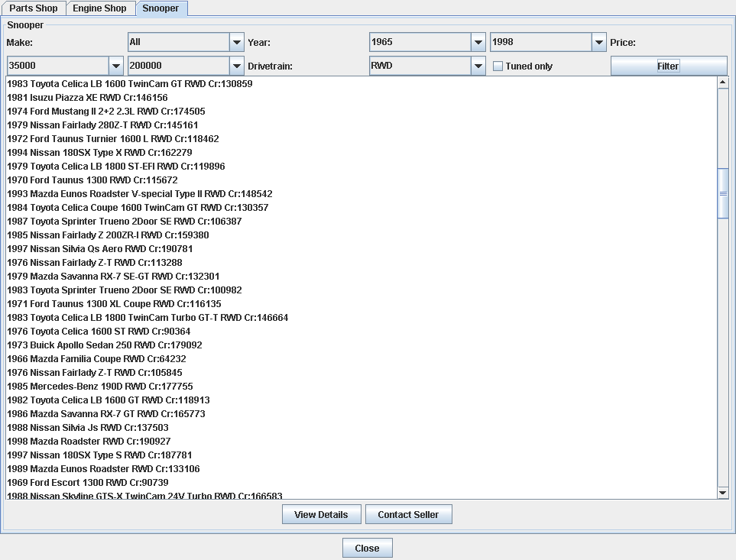Open the maximum price dropdown showing 200000
Screen dimensions: 736x560
pyautogui.click(x=186, y=66)
